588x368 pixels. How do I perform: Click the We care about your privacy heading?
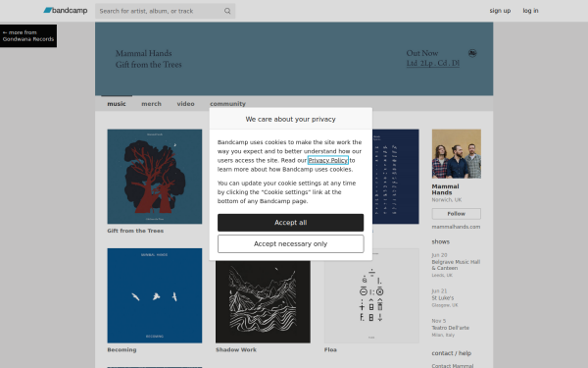click(x=291, y=119)
